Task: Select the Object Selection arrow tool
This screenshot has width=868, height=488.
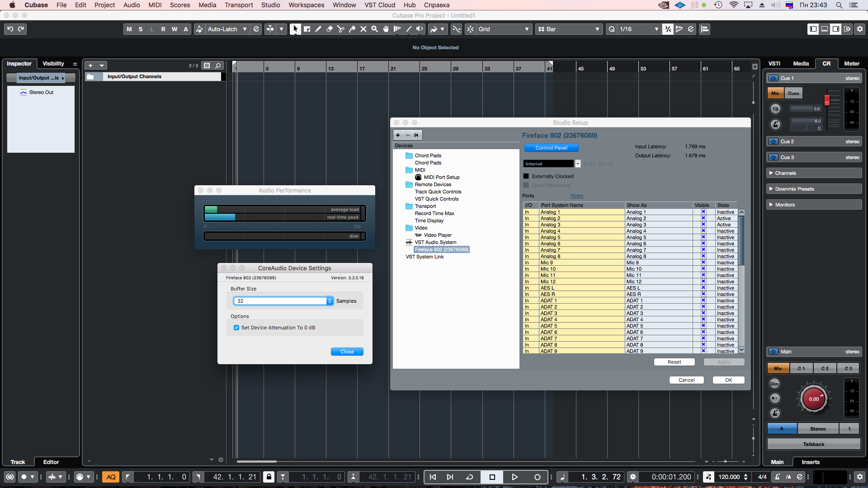Action: pos(295,29)
